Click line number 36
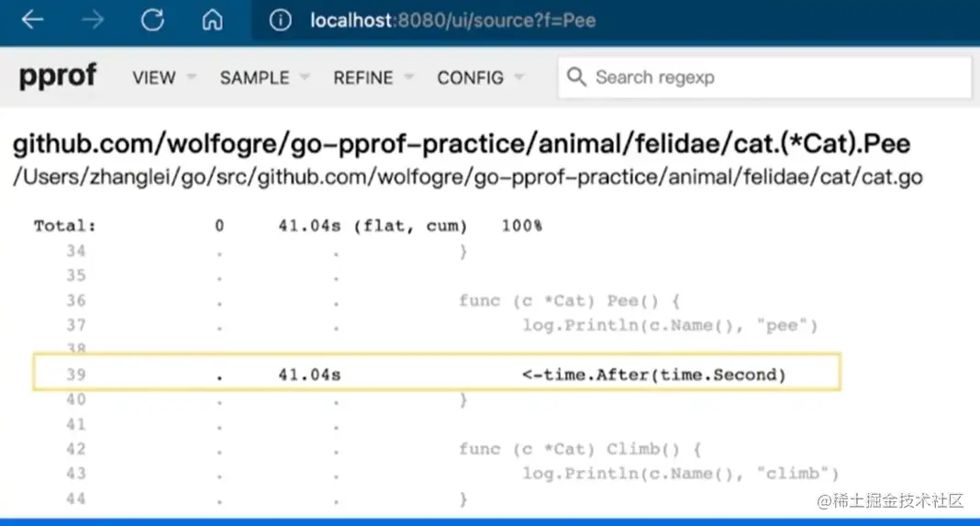 75,300
